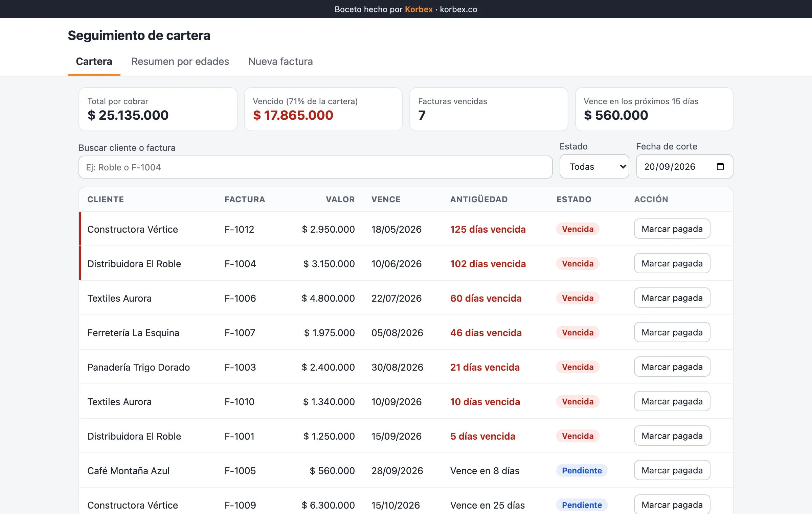The image size is (812, 514).
Task: Click Marcar pagada for Ferretería La Esquina
Action: 672,332
